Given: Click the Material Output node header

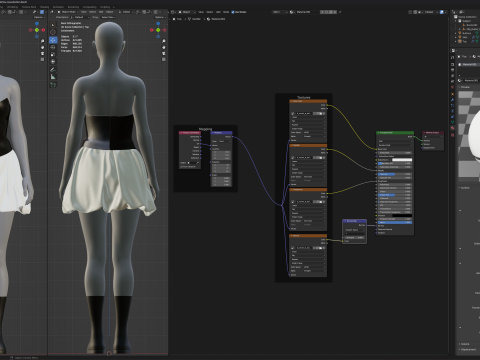Looking at the screenshot, I should pos(433,133).
